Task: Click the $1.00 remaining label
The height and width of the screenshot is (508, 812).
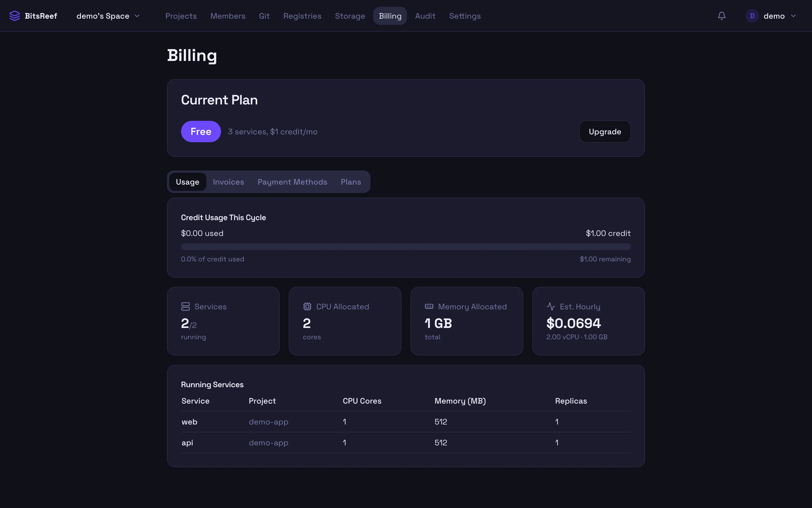Action: click(605, 259)
